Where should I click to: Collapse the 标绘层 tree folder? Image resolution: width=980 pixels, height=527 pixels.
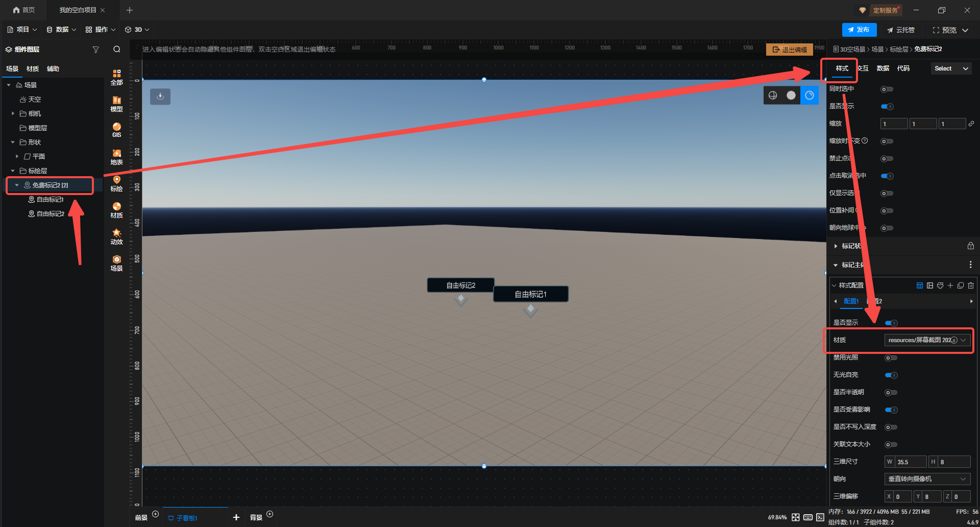click(x=13, y=171)
